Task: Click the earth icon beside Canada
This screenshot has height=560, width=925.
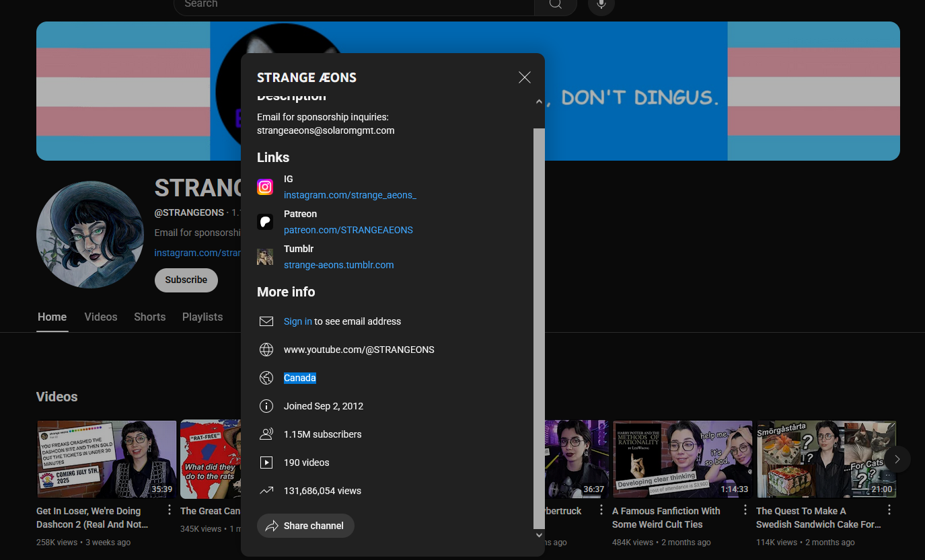Action: click(266, 378)
